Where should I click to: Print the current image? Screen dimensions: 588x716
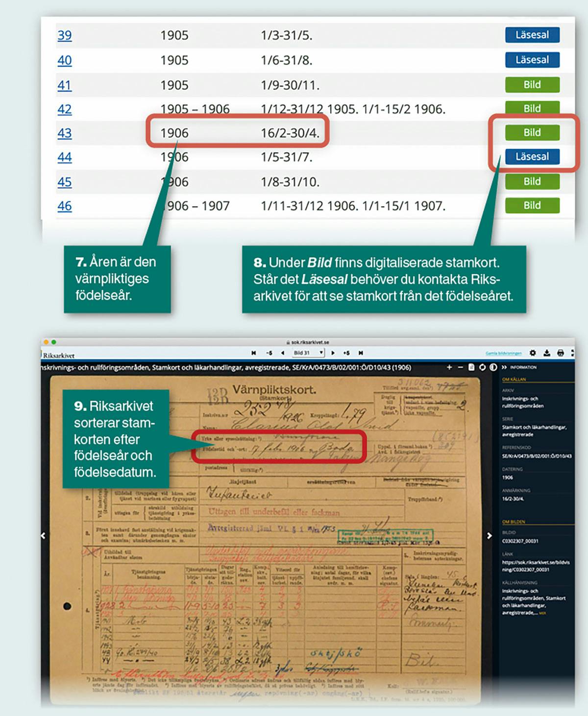[561, 353]
